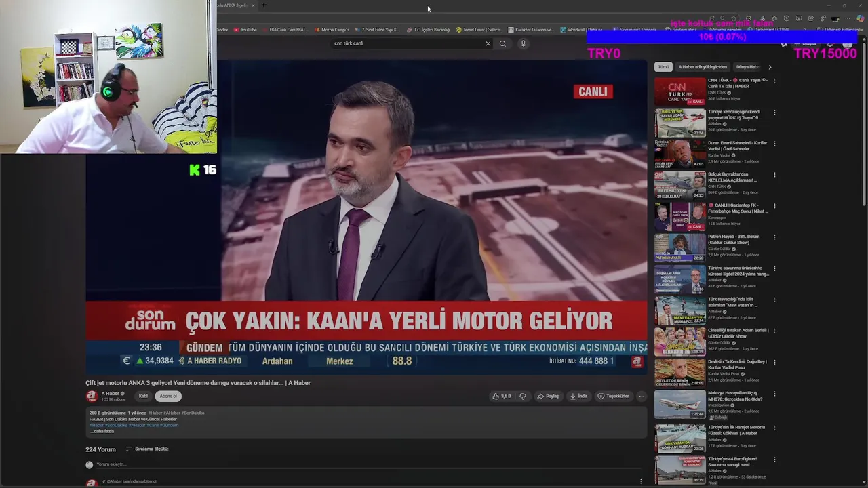Open 'Türkiye'ye 44 Eurofighter' video
The image size is (868, 488).
click(732, 462)
